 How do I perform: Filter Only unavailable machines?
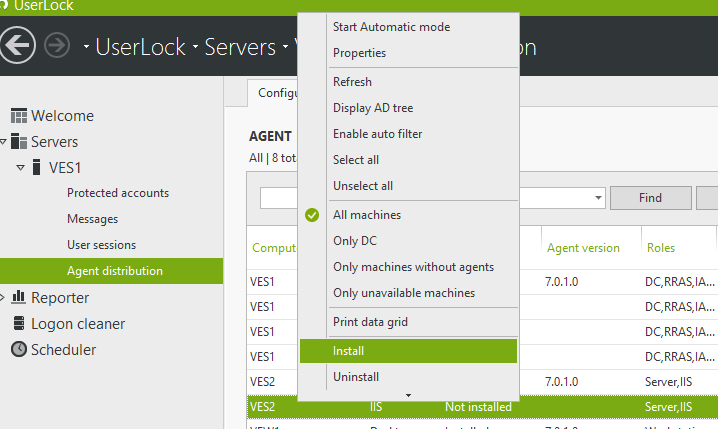(x=404, y=293)
